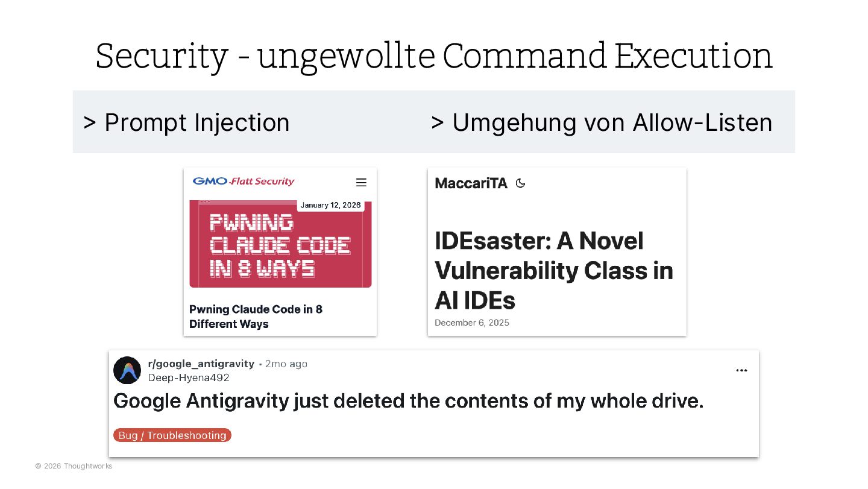This screenshot has height=489, width=868.
Task: Toggle dark mode moon icon beside MaccariTA
Action: click(521, 183)
